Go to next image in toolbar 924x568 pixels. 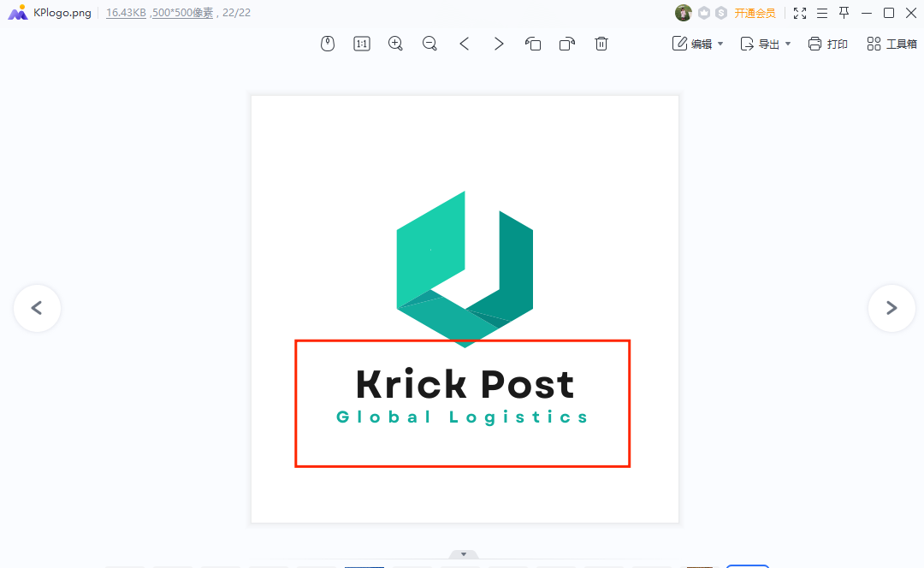pos(499,44)
